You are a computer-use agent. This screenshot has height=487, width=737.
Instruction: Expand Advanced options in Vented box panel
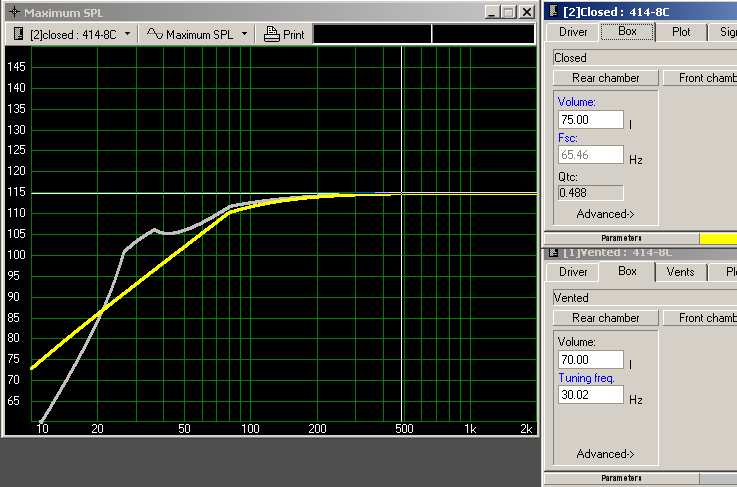605,454
